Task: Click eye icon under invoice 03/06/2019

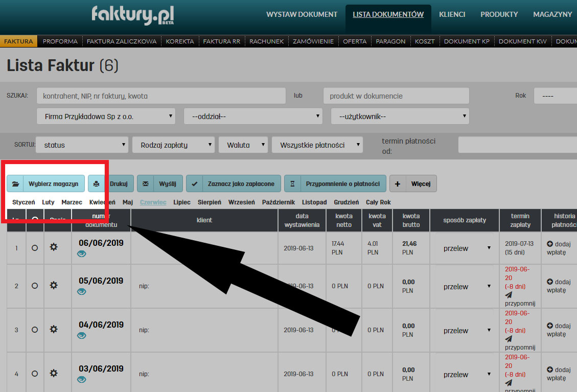Action: [82, 379]
